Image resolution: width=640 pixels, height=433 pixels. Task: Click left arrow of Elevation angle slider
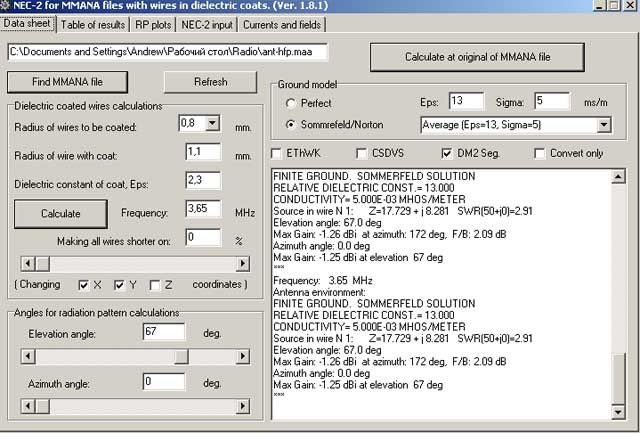[28, 357]
